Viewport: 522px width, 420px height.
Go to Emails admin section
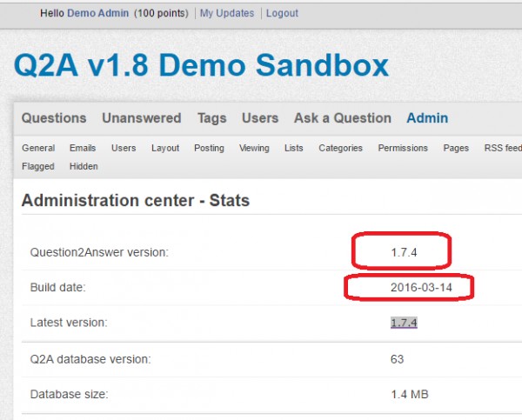point(83,148)
